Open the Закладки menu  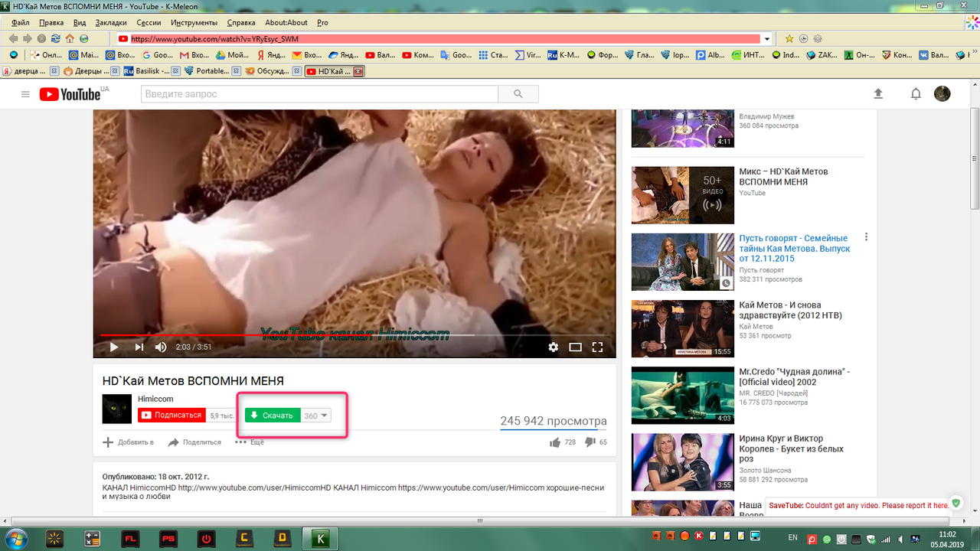[112, 23]
